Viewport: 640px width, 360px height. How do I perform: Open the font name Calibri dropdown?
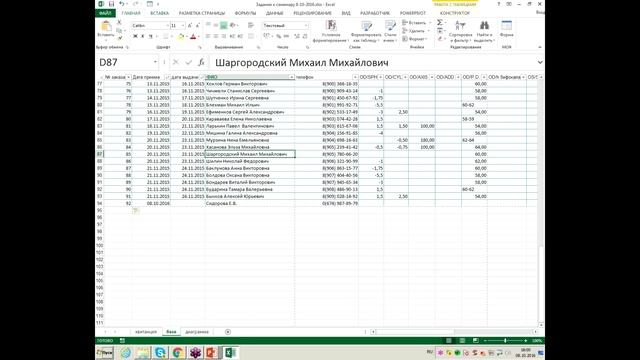[x=167, y=25]
